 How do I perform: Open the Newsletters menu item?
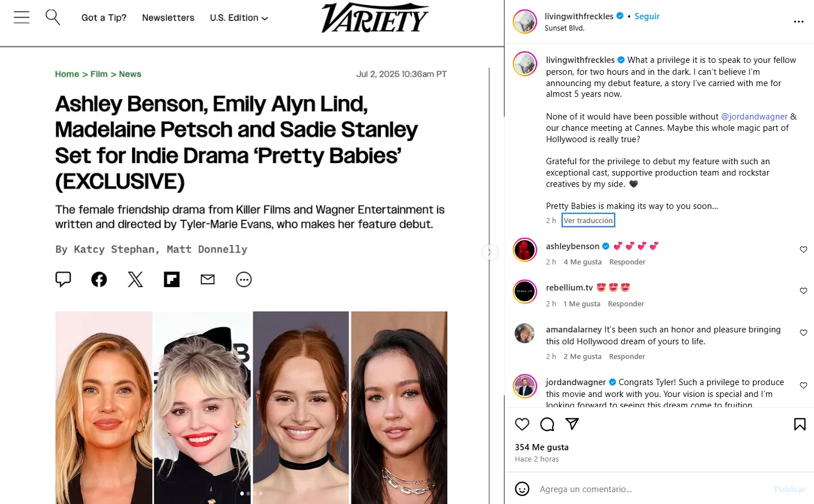point(168,18)
